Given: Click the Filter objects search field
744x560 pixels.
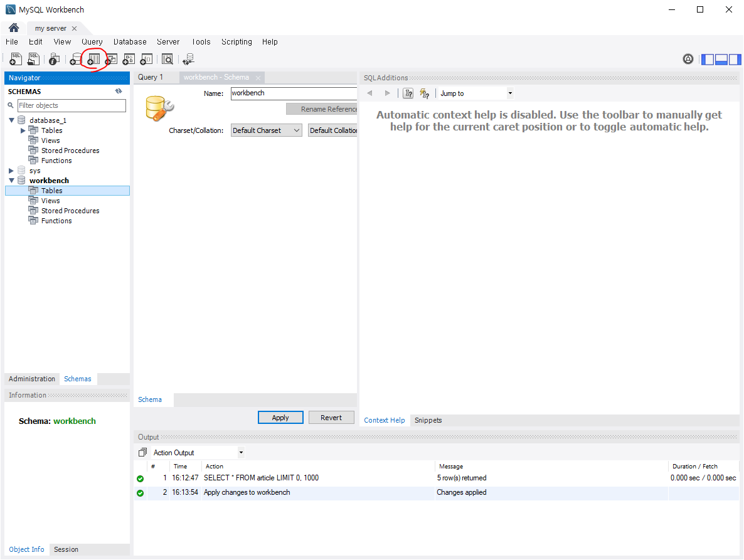Looking at the screenshot, I should [x=72, y=105].
